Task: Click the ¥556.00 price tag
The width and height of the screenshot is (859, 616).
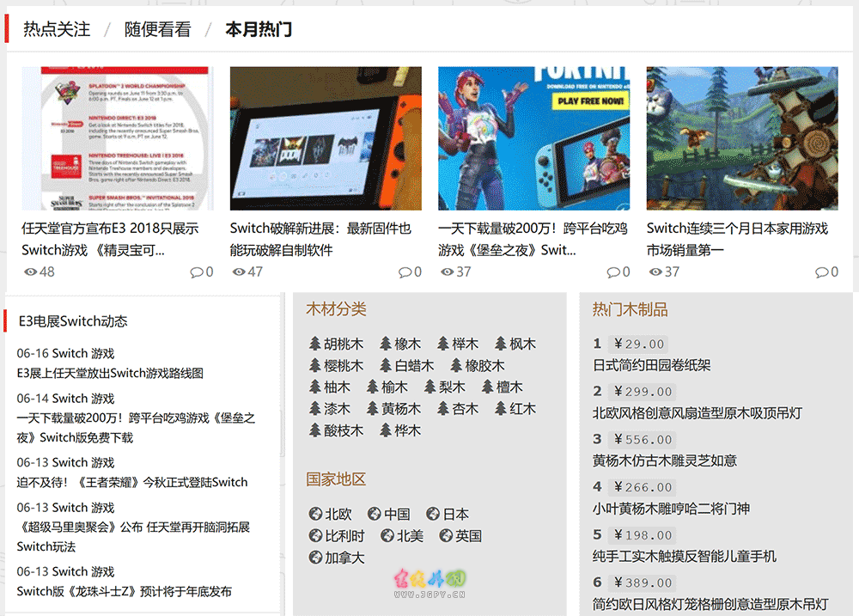Action: [x=643, y=440]
